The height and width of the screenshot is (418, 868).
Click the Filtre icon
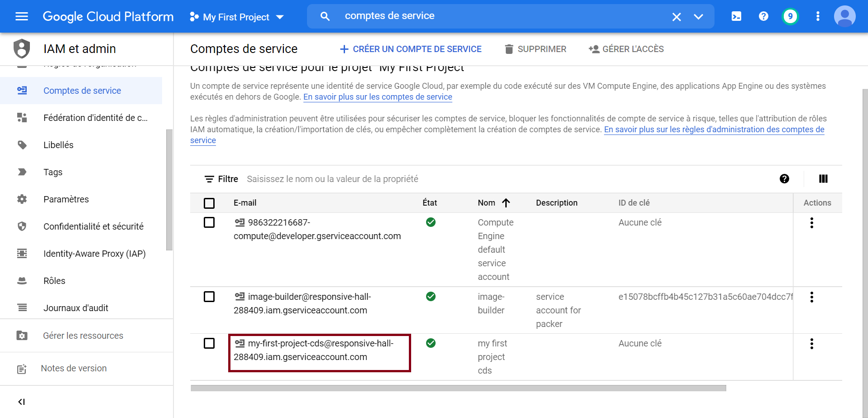(x=209, y=179)
